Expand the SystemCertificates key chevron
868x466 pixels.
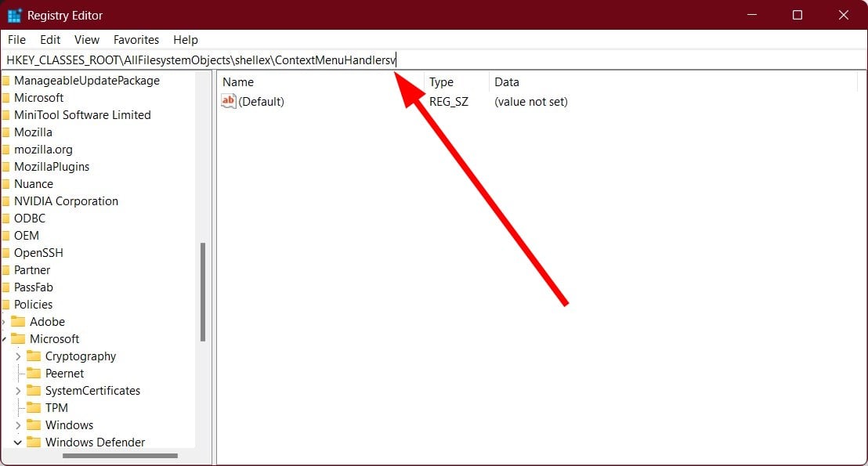18,391
